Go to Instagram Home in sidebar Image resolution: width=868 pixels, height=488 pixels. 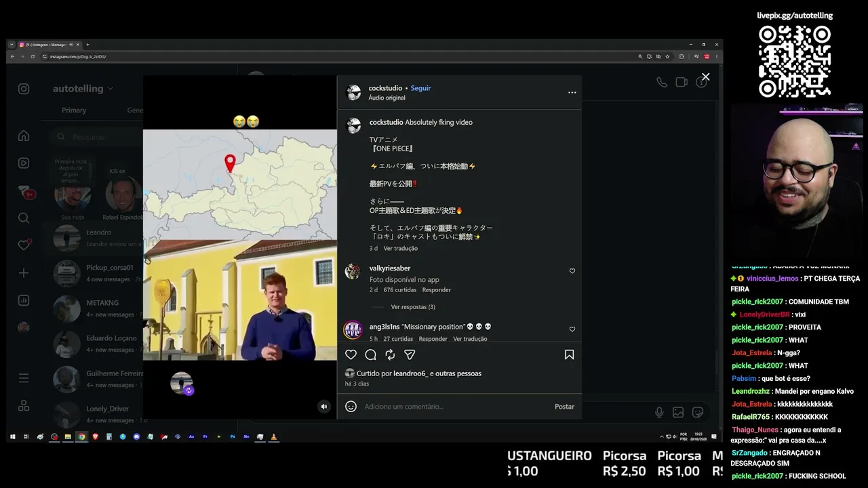(24, 136)
